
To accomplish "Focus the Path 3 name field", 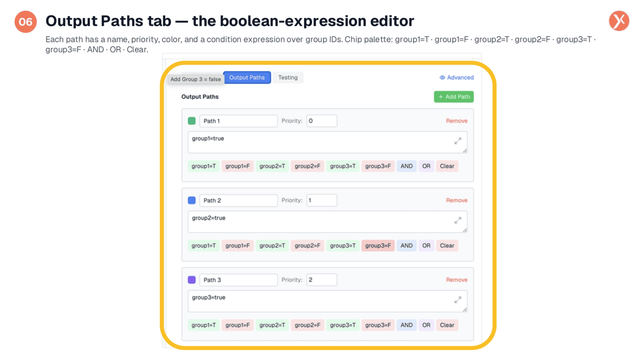I will pos(238,280).
